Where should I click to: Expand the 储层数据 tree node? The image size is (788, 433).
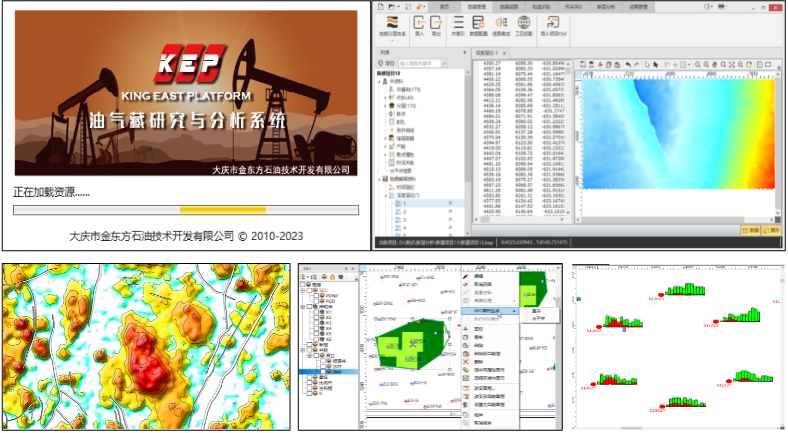386,138
